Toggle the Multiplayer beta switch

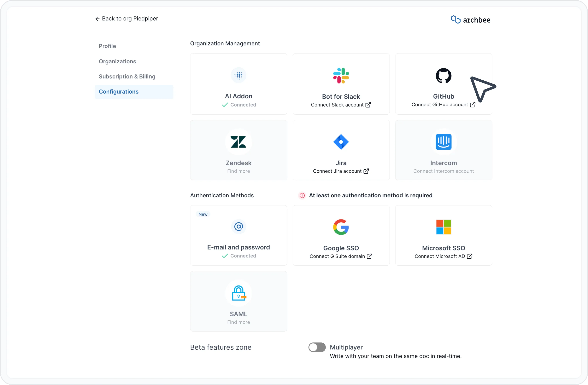pos(317,347)
